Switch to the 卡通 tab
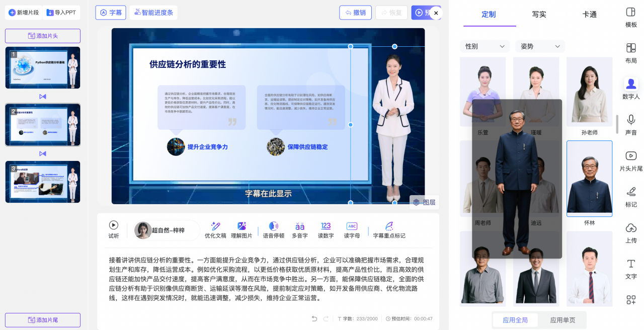Image resolution: width=644 pixels, height=330 pixels. [589, 15]
